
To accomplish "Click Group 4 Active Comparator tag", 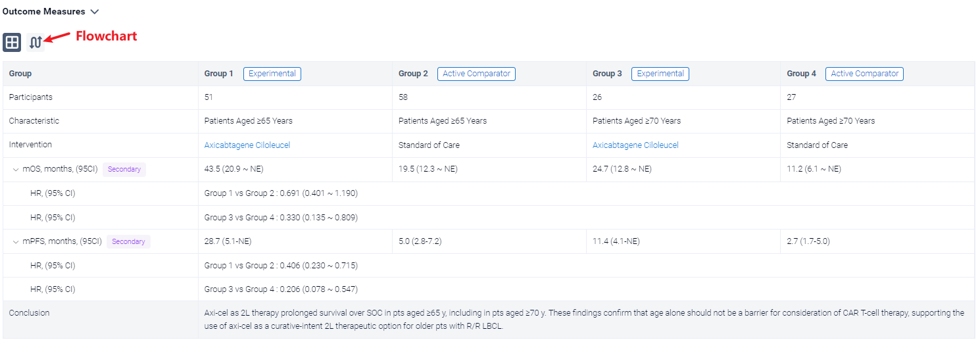I will pyautogui.click(x=864, y=74).
